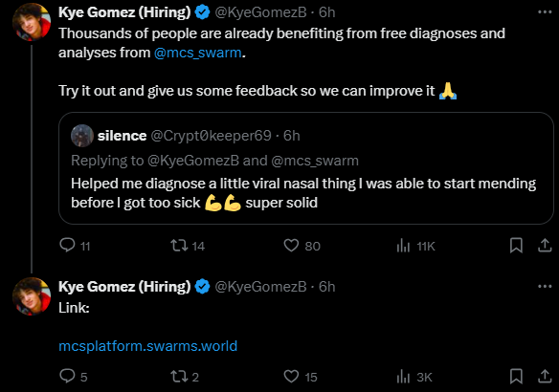Share the Link tweet via share icon
Screen dimensions: 559x392
point(545,377)
